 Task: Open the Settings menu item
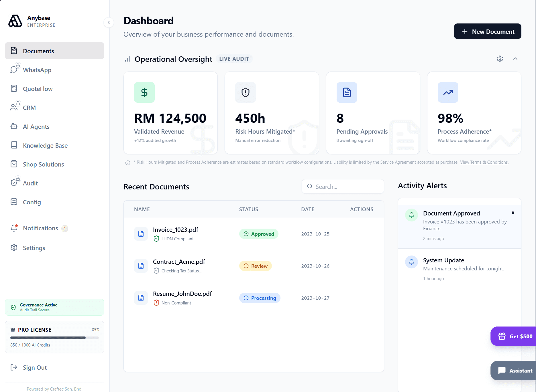tap(34, 248)
